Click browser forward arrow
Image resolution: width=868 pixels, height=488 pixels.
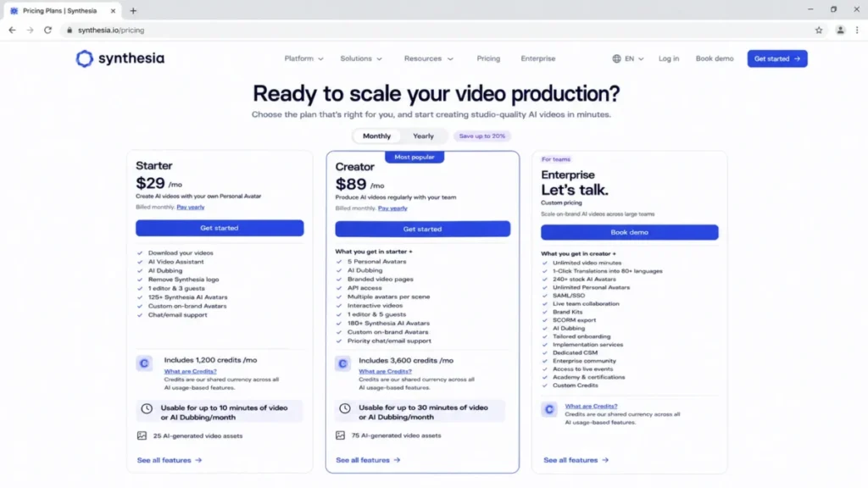click(30, 30)
